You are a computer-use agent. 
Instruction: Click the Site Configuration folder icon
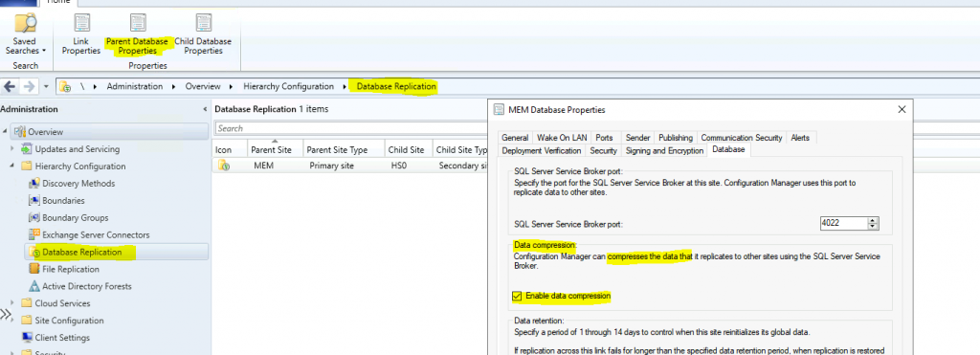[x=26, y=321]
